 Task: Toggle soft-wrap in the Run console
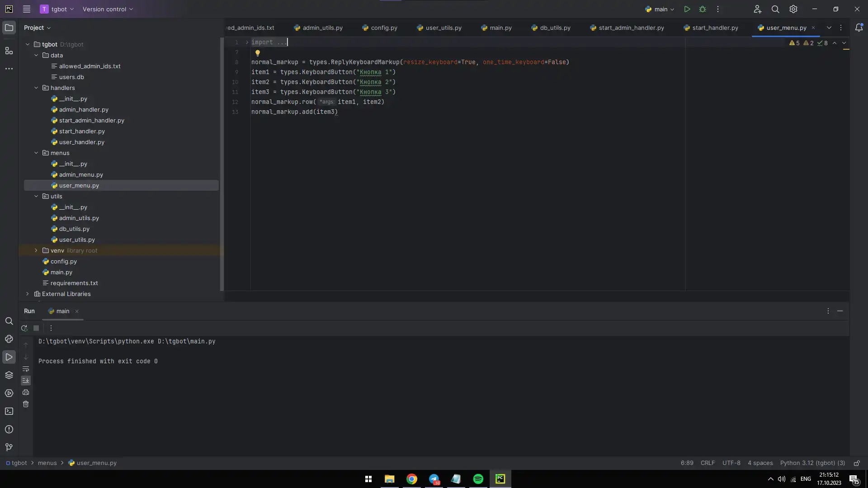tap(26, 369)
